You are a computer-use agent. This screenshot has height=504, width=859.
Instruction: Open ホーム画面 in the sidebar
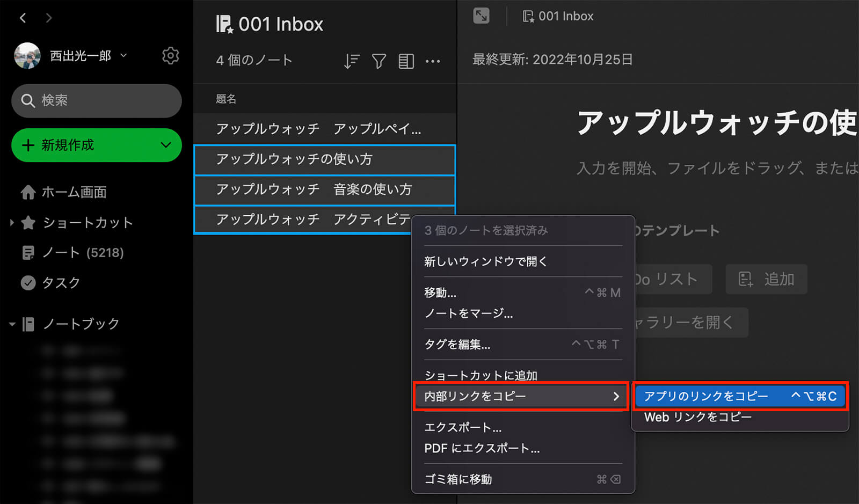click(x=74, y=192)
